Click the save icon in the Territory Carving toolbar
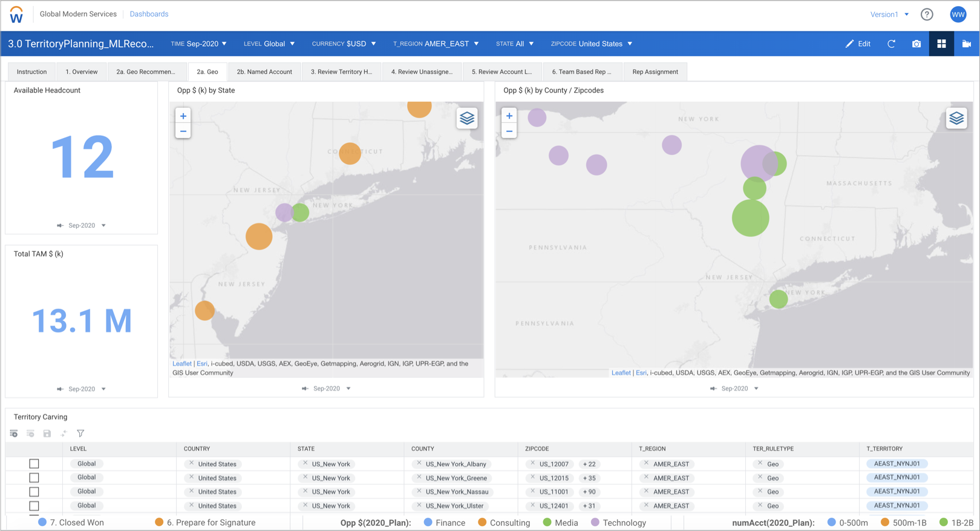980x531 pixels. pyautogui.click(x=47, y=434)
